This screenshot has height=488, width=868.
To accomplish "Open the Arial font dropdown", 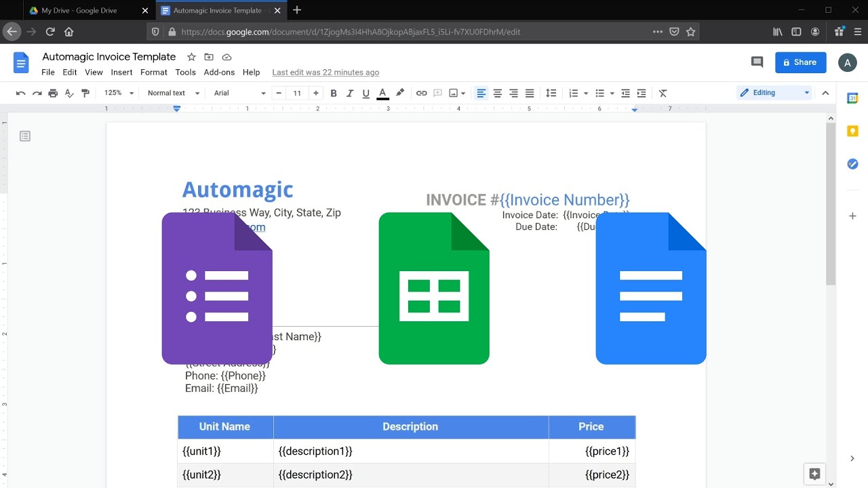I will pyautogui.click(x=240, y=94).
